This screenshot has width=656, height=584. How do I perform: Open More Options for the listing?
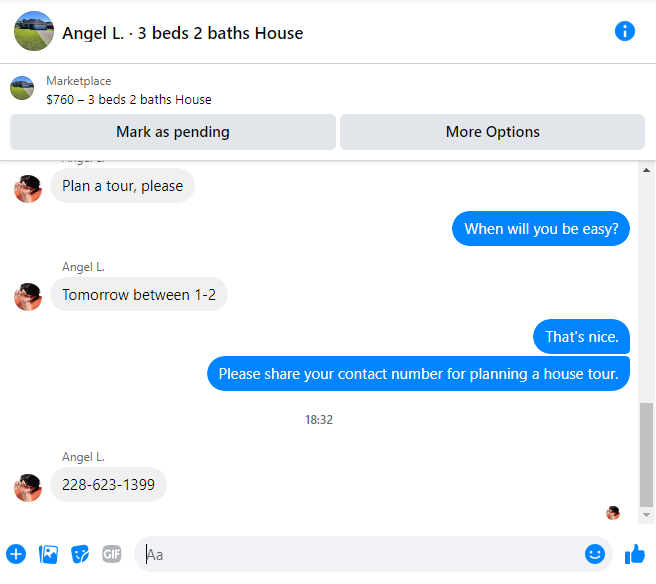492,132
